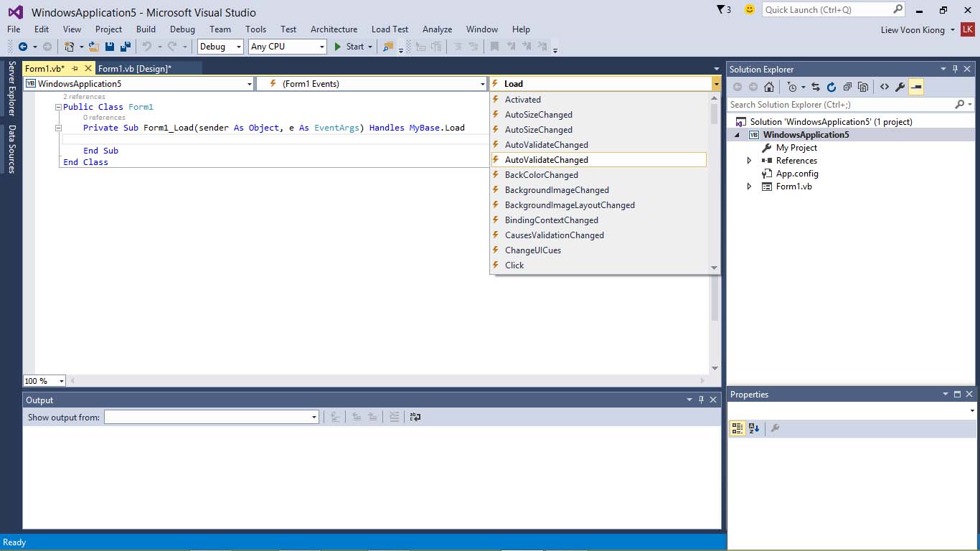
Task: Open the WindowsApplication5 class dropdown
Action: click(x=139, y=84)
